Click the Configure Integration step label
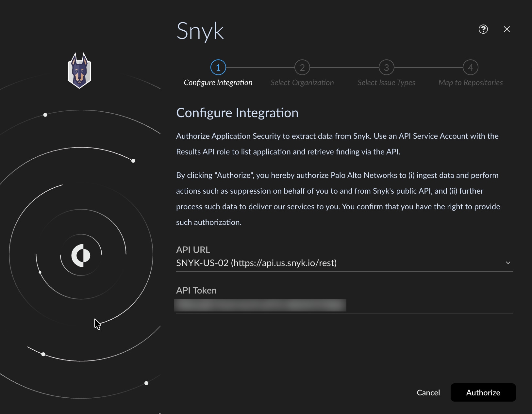This screenshot has height=414, width=532. pyautogui.click(x=218, y=83)
